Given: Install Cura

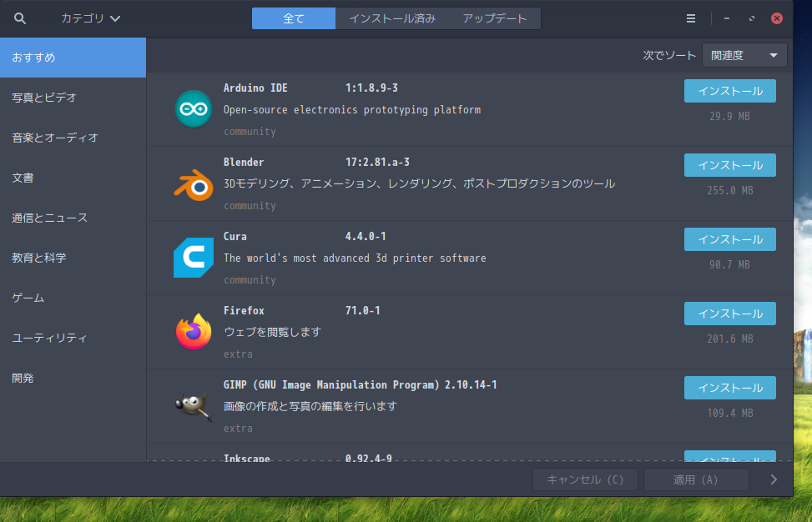Looking at the screenshot, I should 729,239.
